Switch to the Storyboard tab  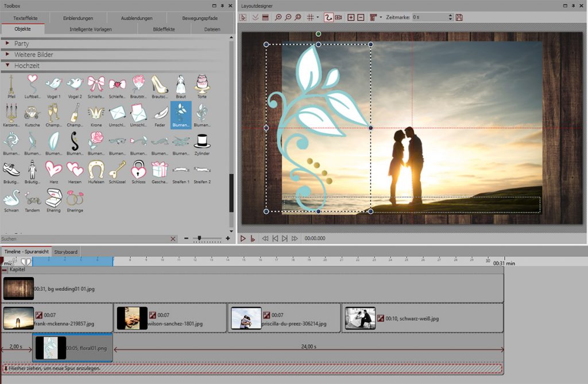pos(66,252)
